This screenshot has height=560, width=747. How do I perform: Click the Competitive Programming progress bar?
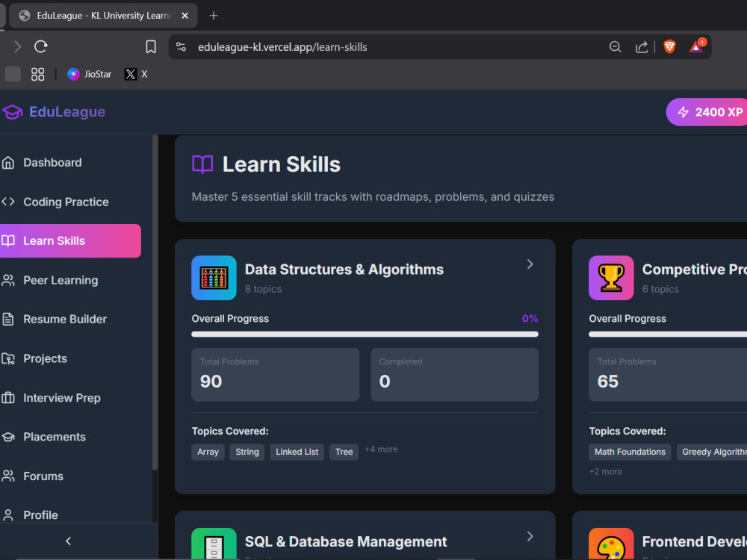click(x=668, y=335)
